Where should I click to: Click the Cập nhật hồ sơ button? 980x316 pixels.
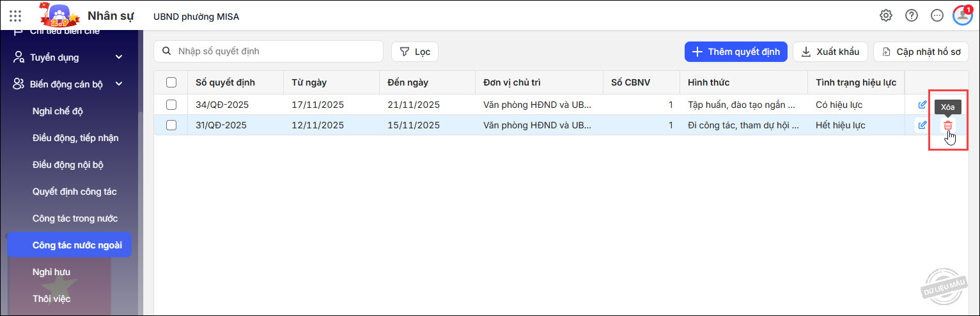[x=921, y=52]
